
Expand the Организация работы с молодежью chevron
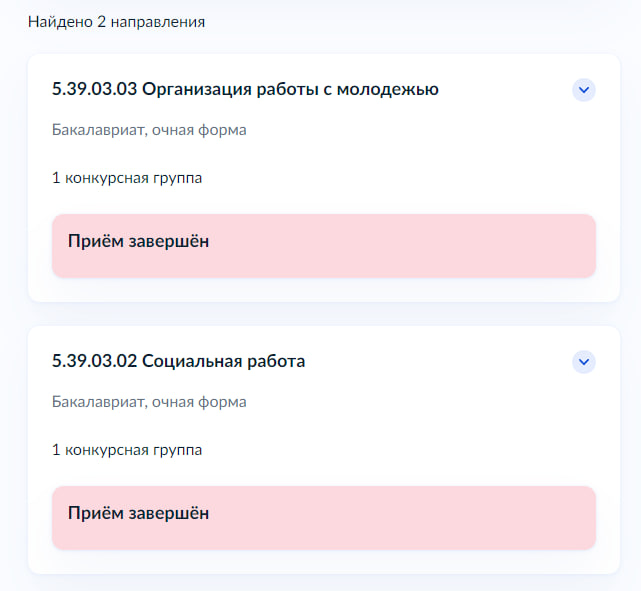click(584, 90)
